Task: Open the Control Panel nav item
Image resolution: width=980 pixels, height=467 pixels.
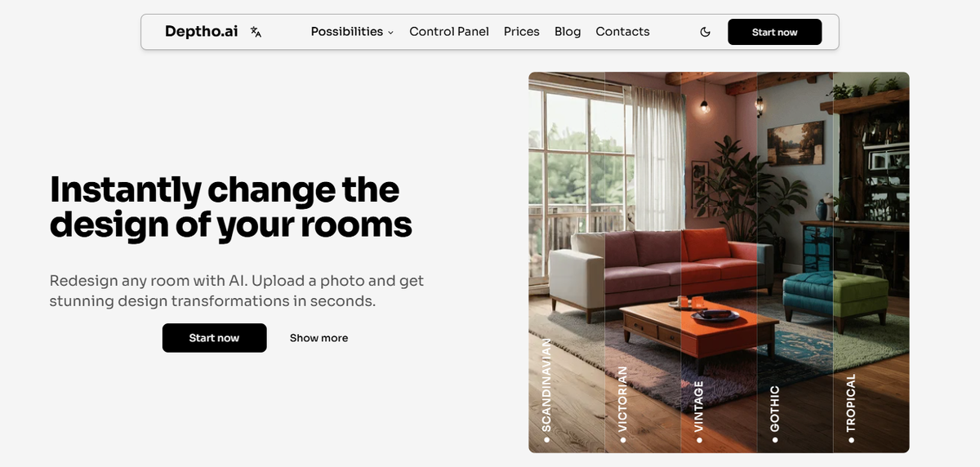Action: (x=449, y=32)
